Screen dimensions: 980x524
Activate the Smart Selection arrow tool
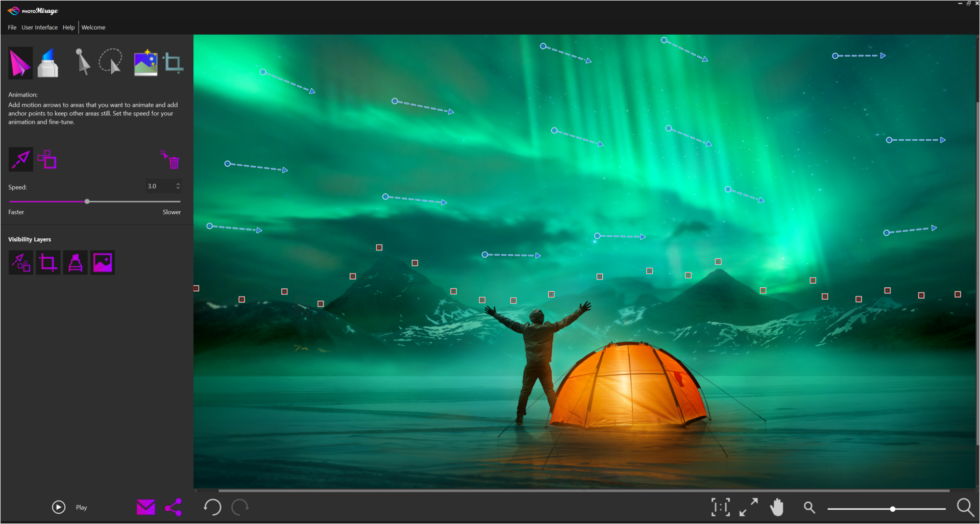point(82,62)
